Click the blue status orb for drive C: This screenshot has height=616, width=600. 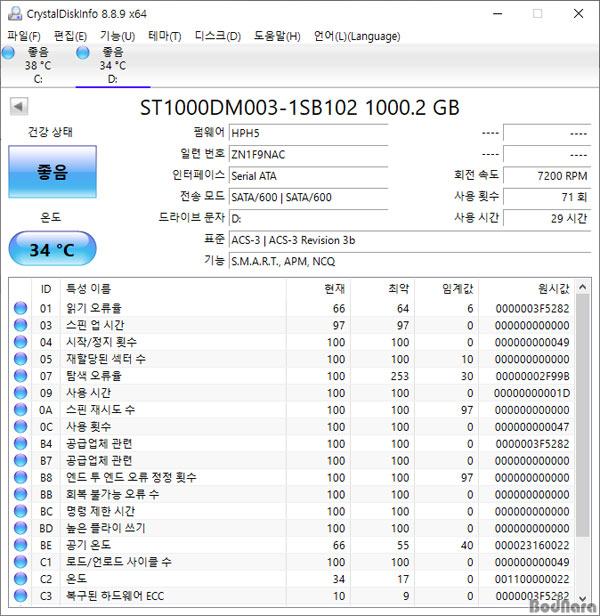point(8,53)
